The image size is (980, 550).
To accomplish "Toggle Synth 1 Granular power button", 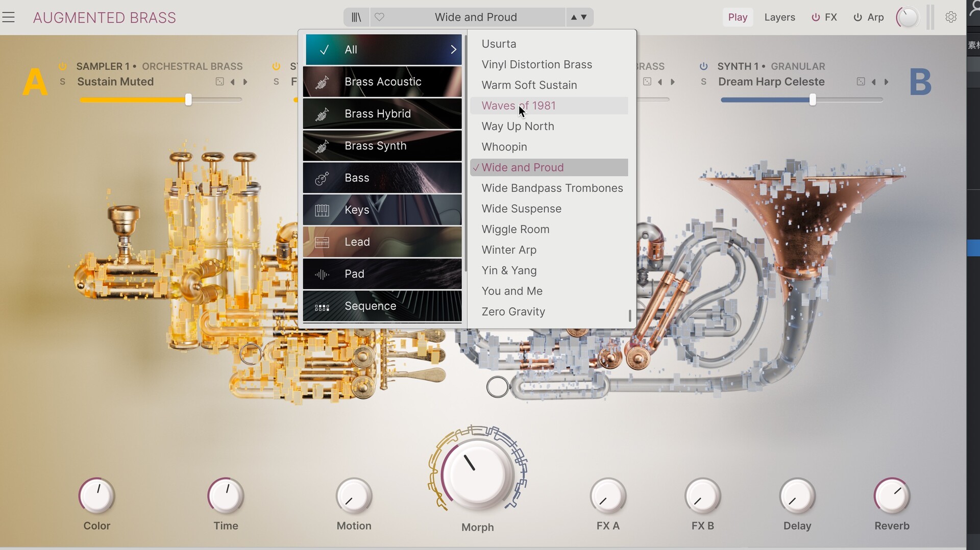I will point(704,66).
